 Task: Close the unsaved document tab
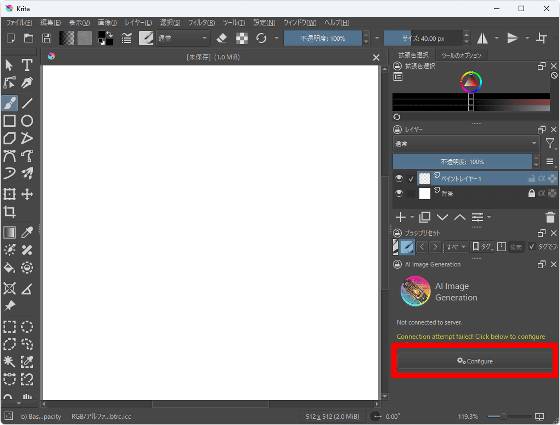tap(376, 57)
